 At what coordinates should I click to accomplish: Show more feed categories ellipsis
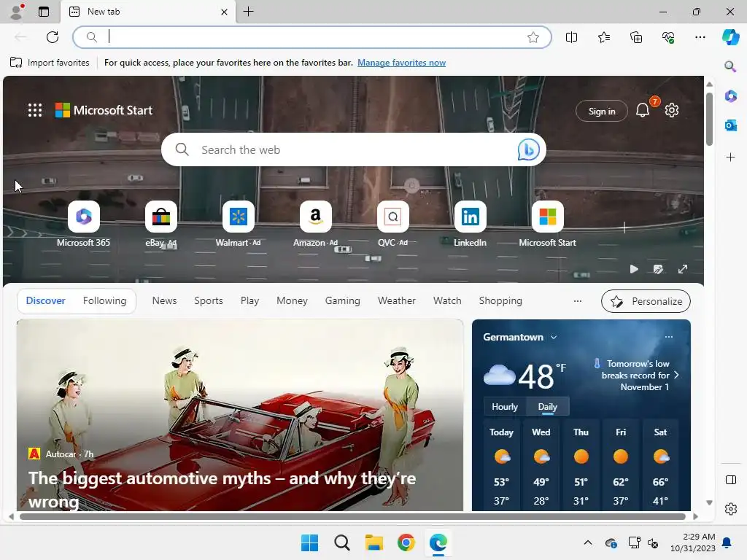[578, 301]
